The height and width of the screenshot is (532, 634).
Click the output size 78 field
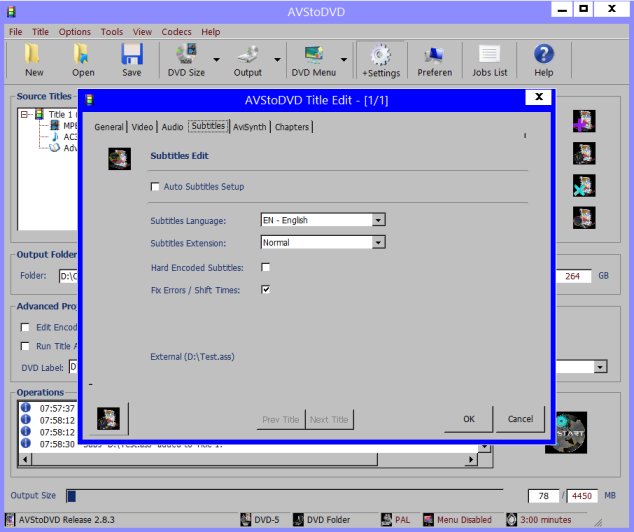[x=543, y=496]
